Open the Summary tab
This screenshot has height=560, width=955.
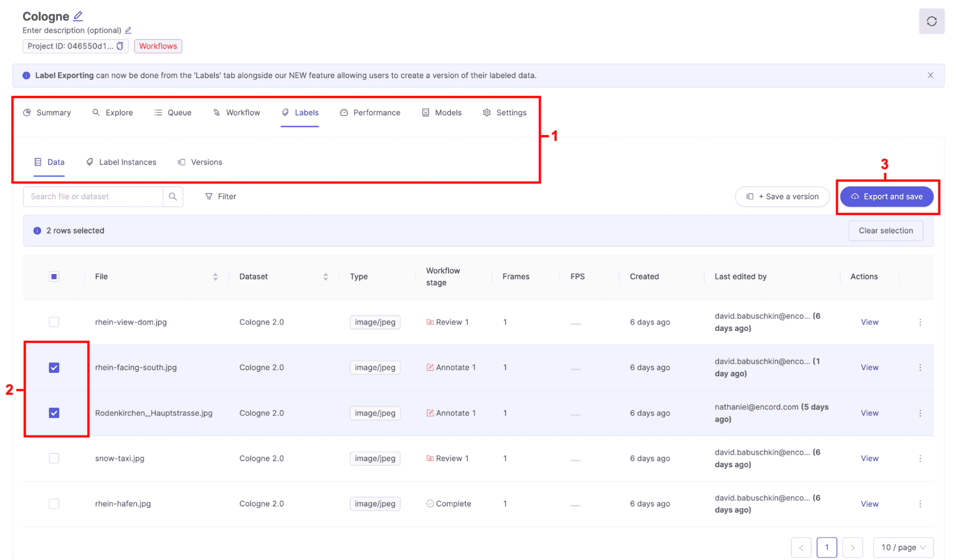(47, 113)
